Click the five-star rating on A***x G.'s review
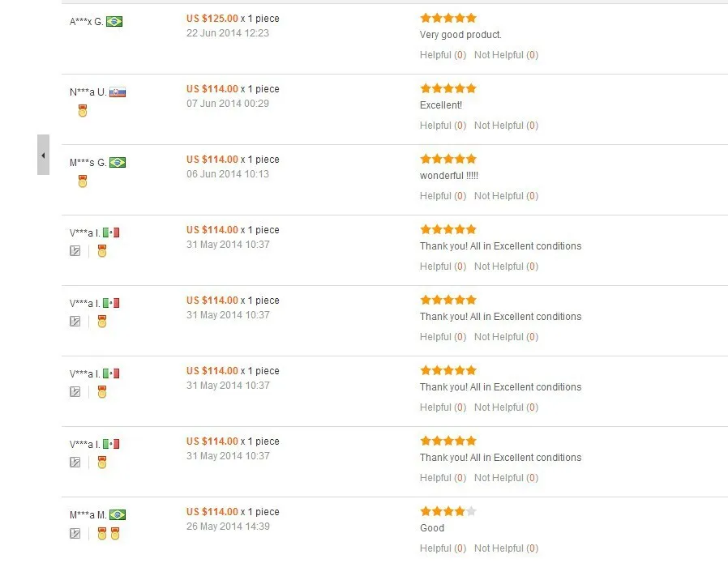Image resolution: width=728 pixels, height=563 pixels. coord(448,18)
